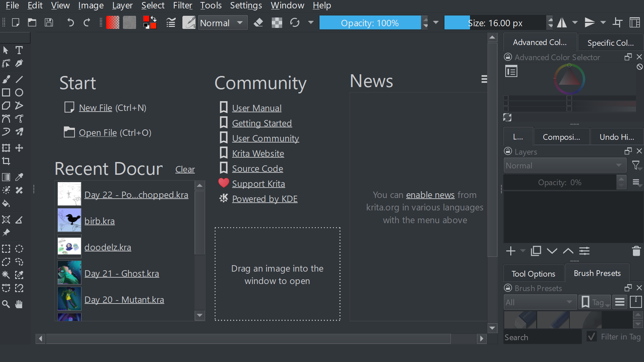Select the Text tool in toolbox
644x362 pixels.
[x=19, y=50]
